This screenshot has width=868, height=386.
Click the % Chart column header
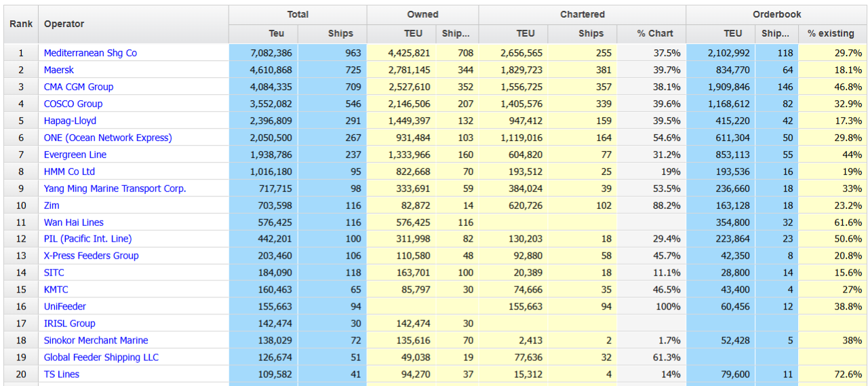(x=655, y=33)
